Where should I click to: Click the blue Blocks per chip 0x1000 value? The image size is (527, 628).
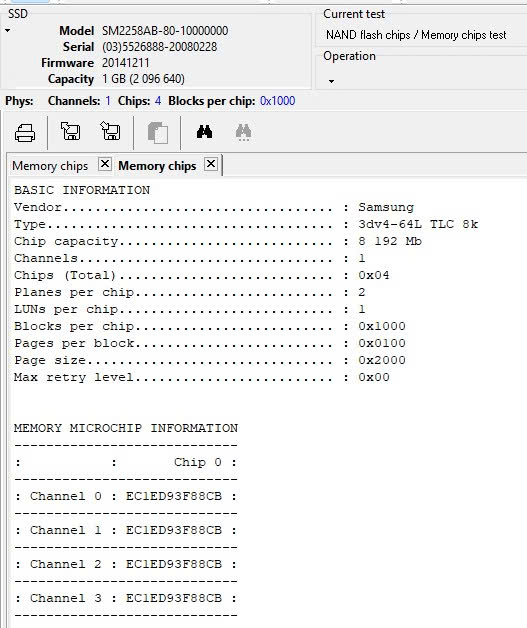(x=278, y=101)
